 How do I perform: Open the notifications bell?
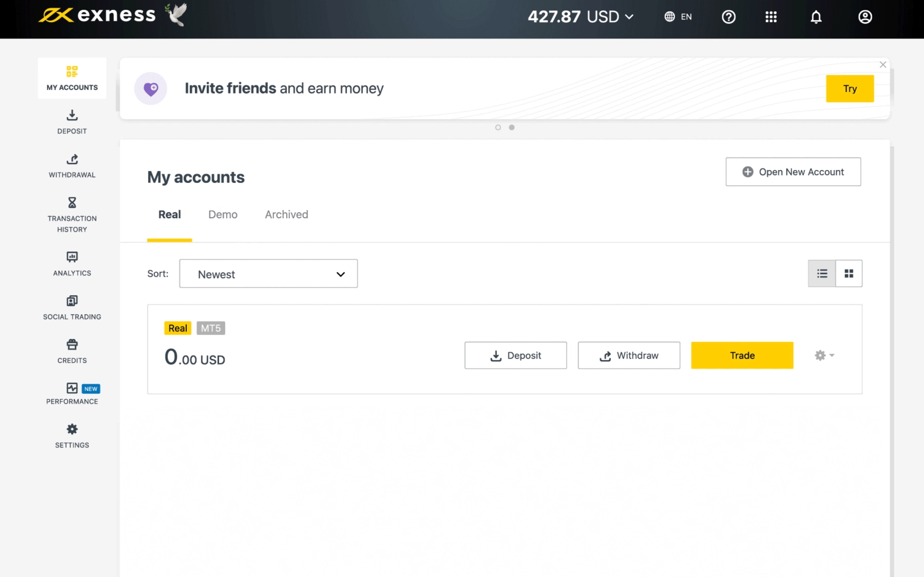[x=816, y=17]
